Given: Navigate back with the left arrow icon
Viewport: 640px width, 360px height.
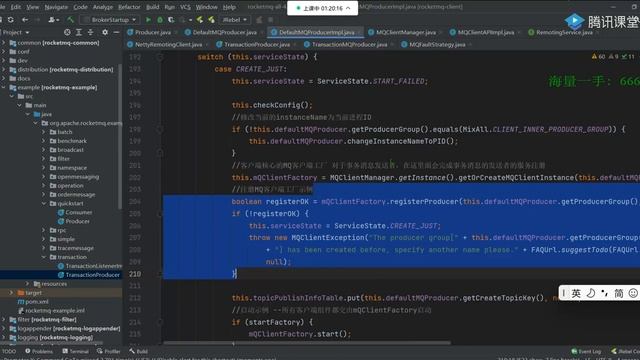Looking at the screenshot, I should [x=25, y=20].
